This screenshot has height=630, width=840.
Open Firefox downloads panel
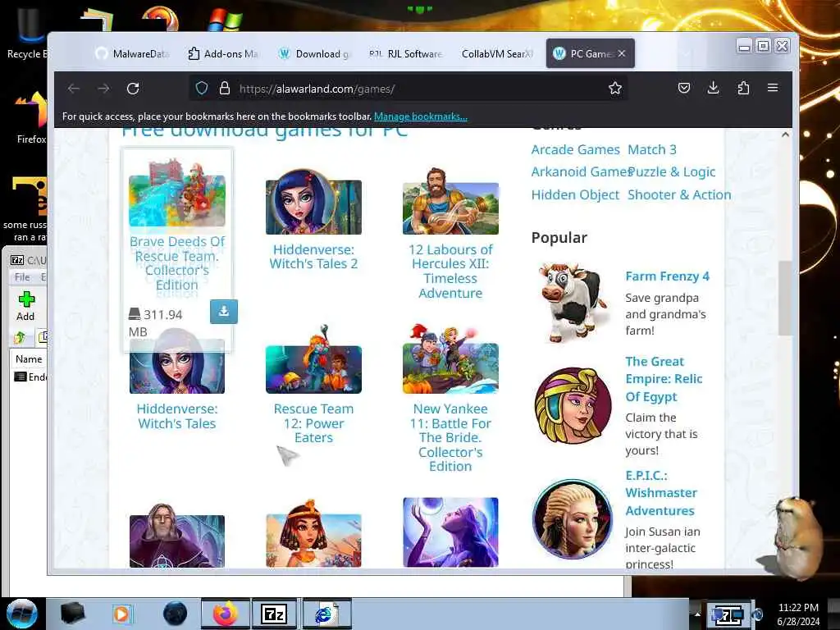pos(713,88)
